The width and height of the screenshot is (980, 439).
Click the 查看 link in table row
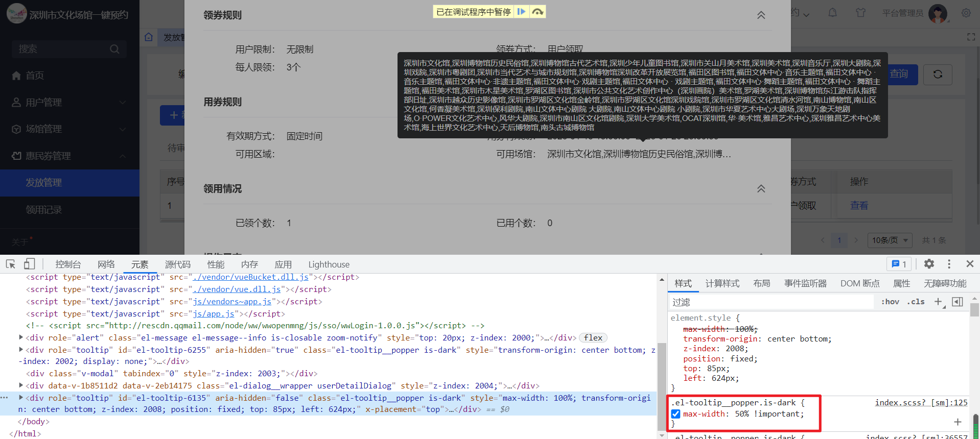click(x=859, y=206)
